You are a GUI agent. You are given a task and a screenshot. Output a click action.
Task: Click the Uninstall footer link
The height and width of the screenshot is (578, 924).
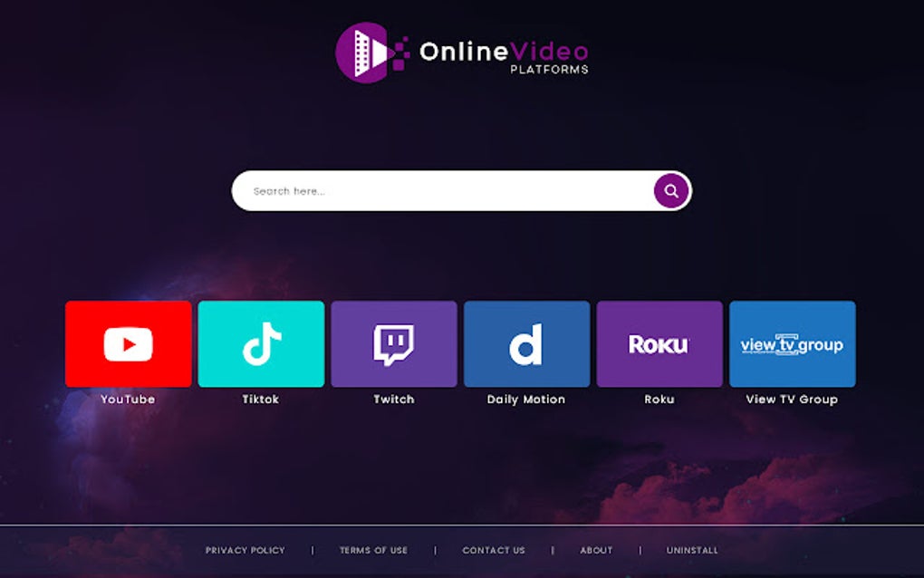click(x=692, y=550)
